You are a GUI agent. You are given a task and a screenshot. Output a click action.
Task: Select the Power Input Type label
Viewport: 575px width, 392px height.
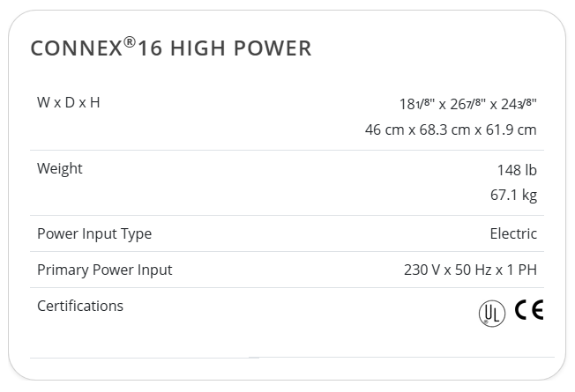click(94, 234)
